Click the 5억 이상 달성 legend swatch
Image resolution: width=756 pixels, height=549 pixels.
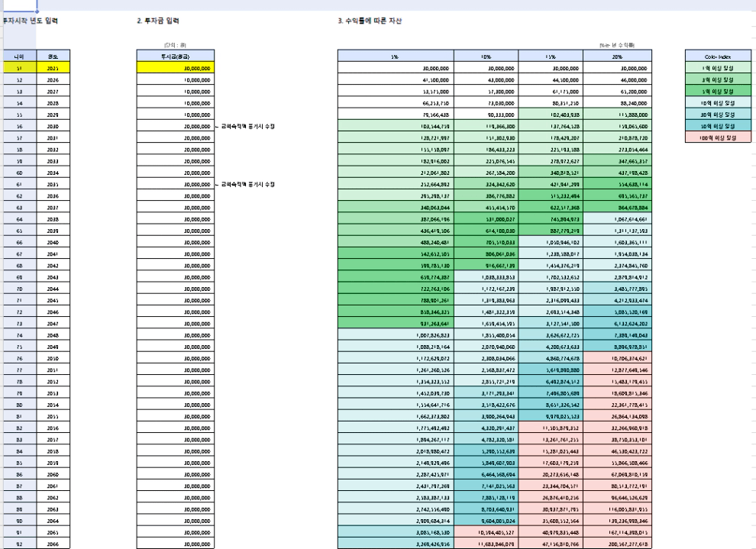tap(719, 90)
